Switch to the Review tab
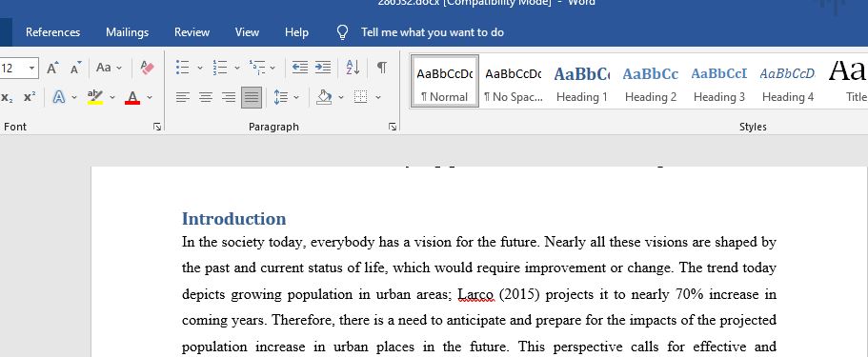 (x=192, y=32)
